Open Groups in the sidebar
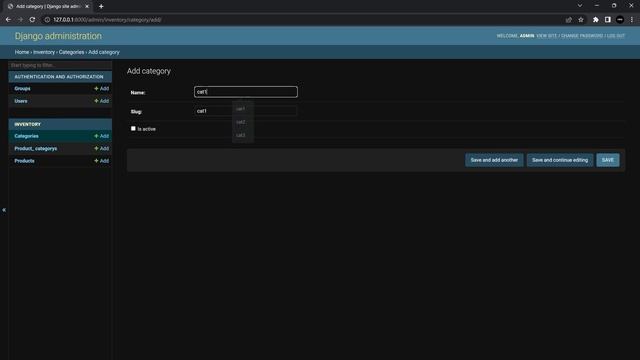 pyautogui.click(x=22, y=89)
